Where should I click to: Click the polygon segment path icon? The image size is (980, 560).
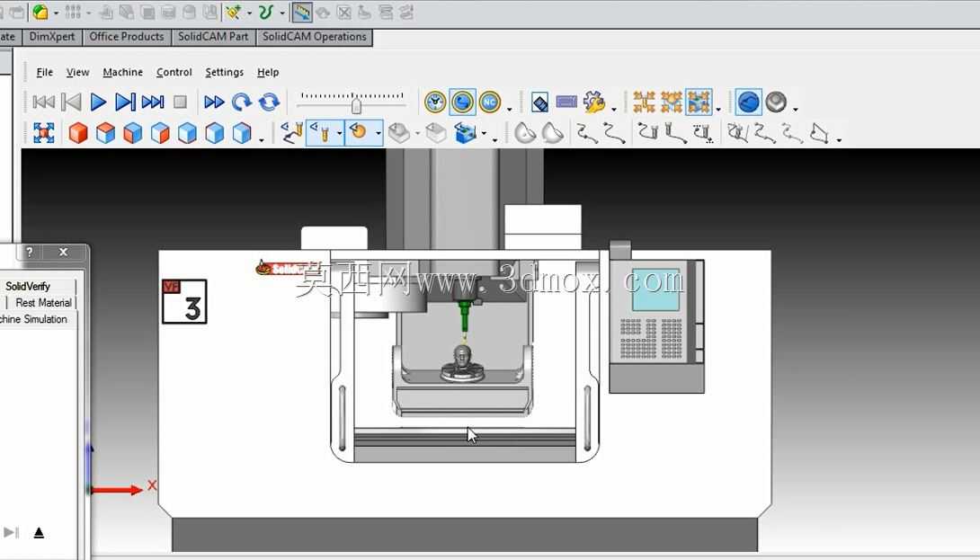819,133
